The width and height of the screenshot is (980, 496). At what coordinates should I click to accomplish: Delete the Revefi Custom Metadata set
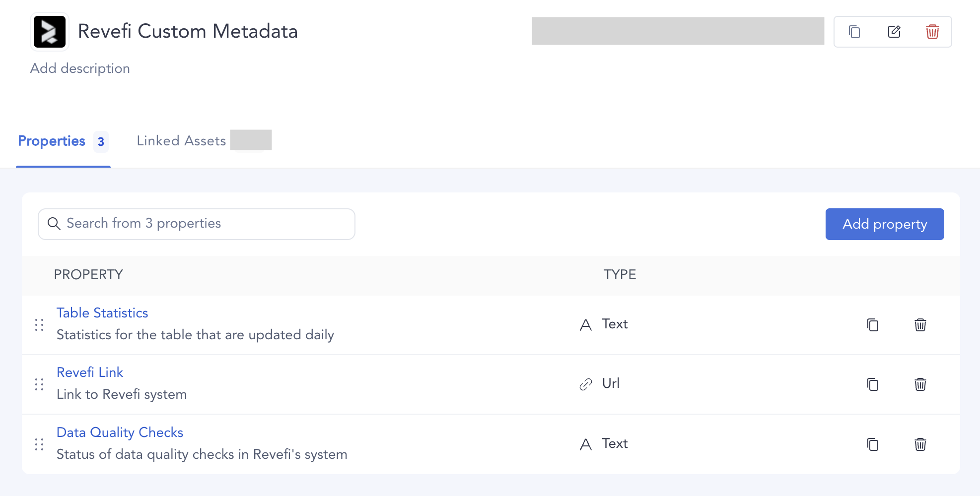932,32
